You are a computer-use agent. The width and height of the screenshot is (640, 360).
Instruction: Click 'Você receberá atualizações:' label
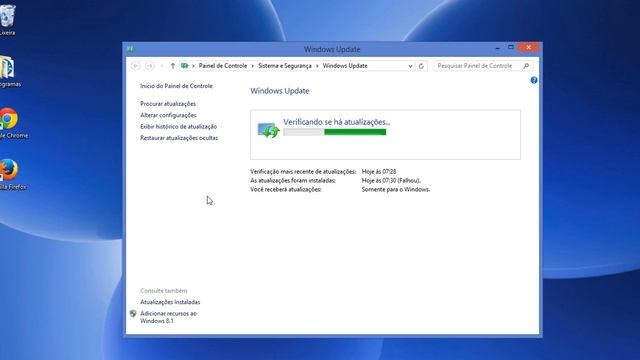click(286, 190)
